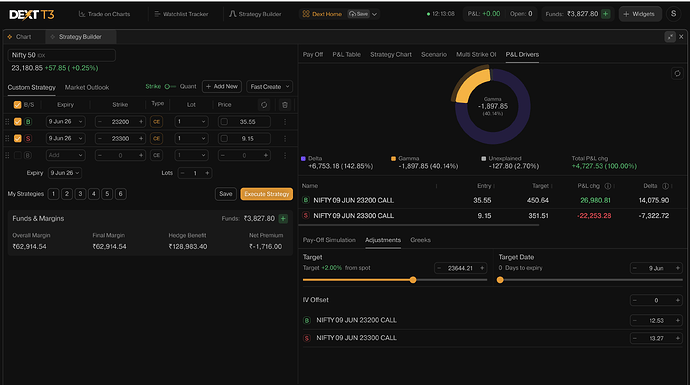Open more options for the 23300 leg
Viewport: 690px width, 385px height.
pos(285,139)
